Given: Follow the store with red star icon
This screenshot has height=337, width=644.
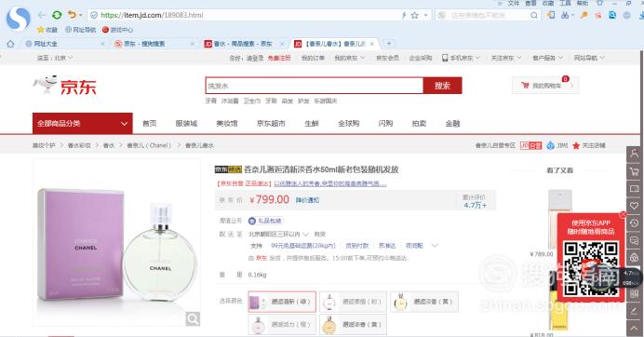Looking at the screenshot, I should pos(589,145).
